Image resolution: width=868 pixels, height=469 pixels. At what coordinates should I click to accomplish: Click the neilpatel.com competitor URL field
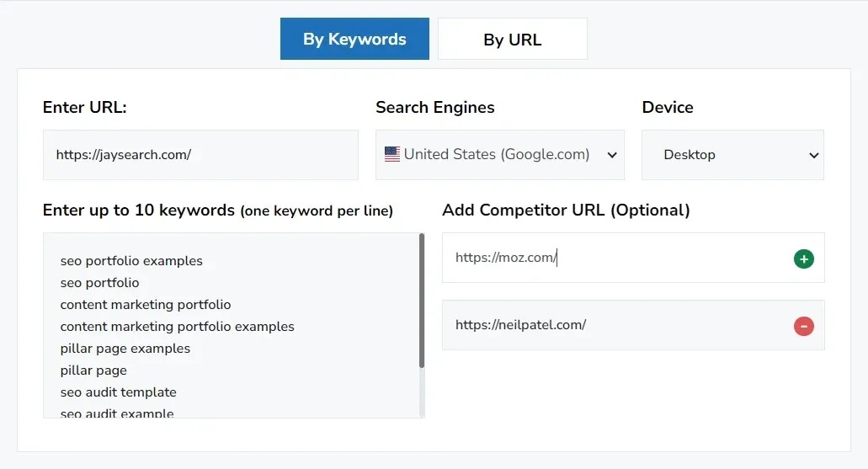pos(615,325)
